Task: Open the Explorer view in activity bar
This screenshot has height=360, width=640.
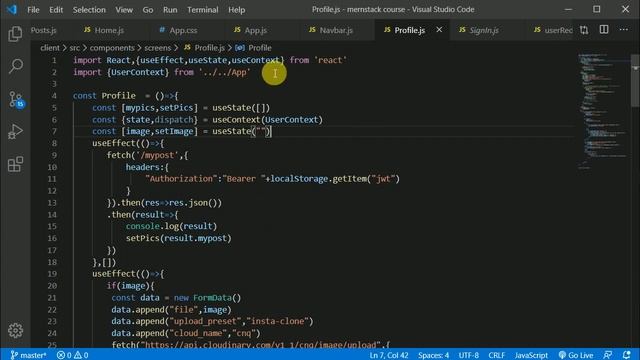Action: coord(15,33)
